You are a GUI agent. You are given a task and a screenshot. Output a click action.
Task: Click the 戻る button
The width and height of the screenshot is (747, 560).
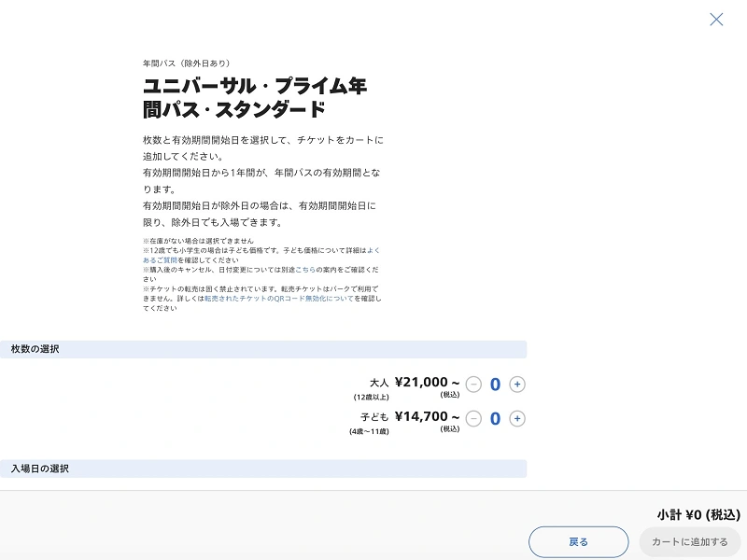coord(578,542)
